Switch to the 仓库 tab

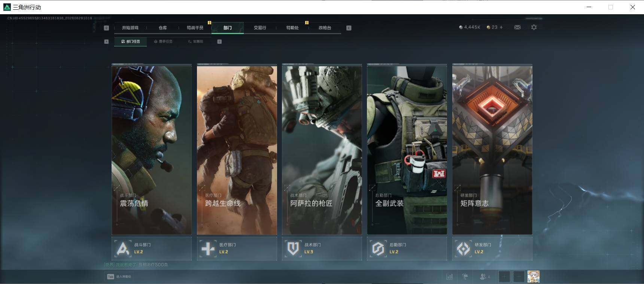click(x=163, y=28)
